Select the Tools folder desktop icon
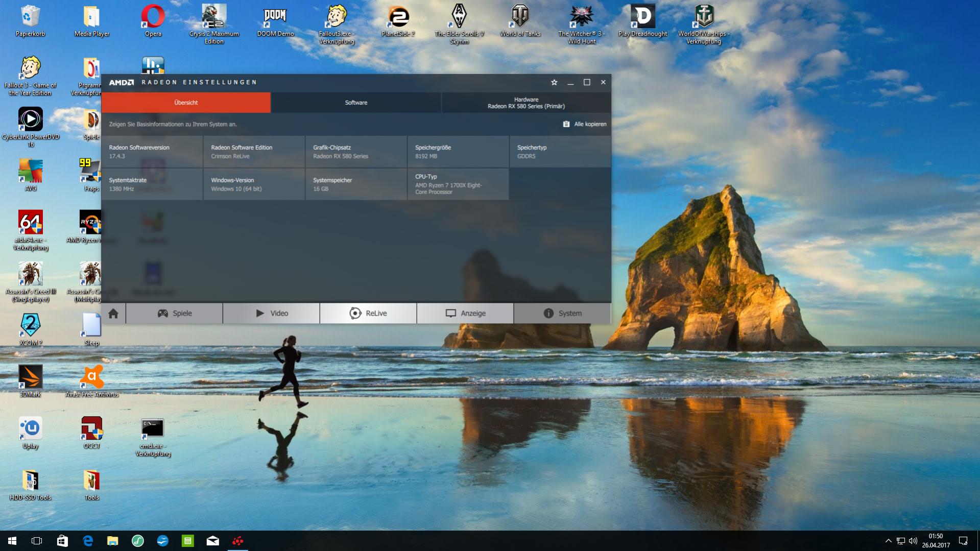The width and height of the screenshot is (980, 551). coord(92,485)
